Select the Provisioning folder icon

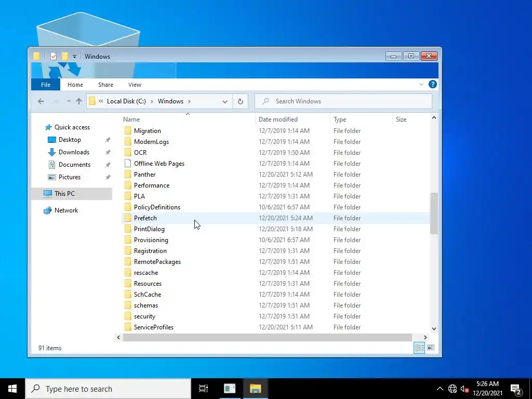[128, 240]
